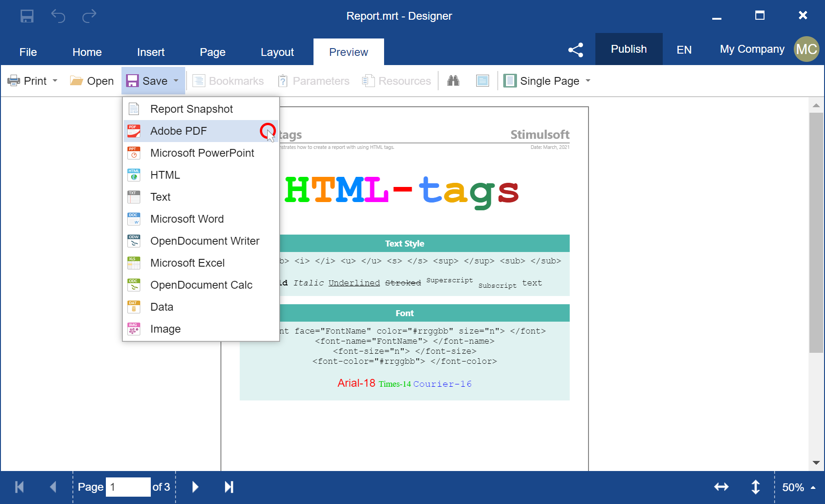Click the DAT data icon

pos(134,307)
